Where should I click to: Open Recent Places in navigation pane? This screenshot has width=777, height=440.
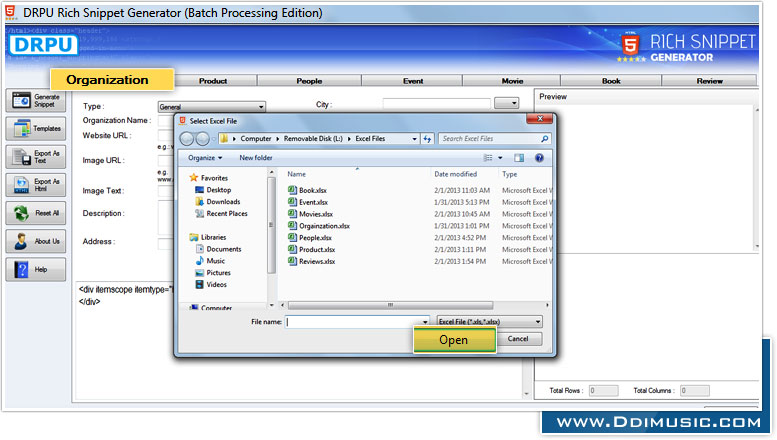click(222, 214)
